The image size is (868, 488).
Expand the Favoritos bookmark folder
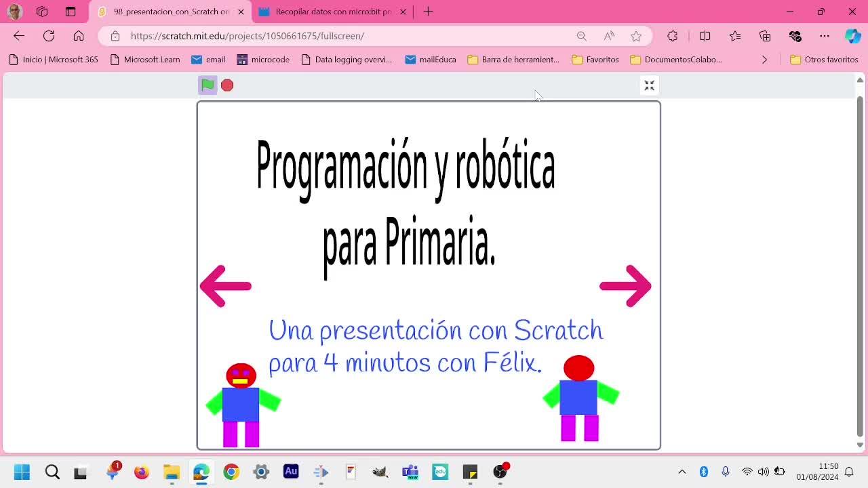595,60
